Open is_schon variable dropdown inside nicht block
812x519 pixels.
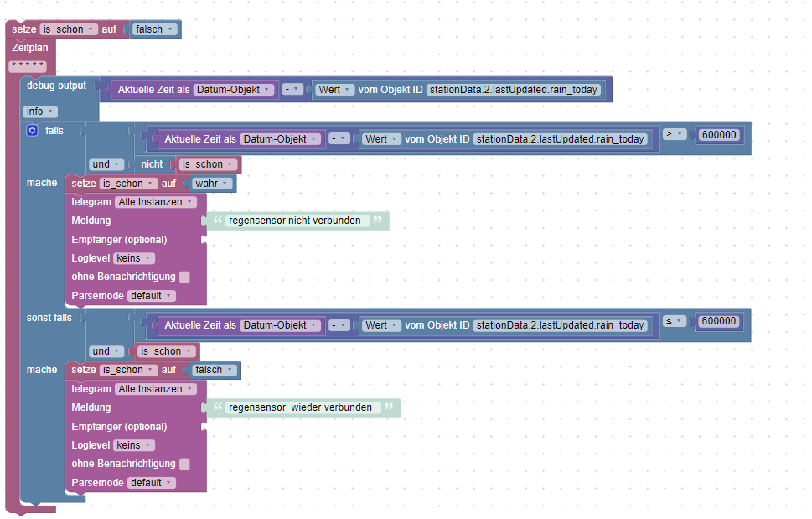(208, 164)
